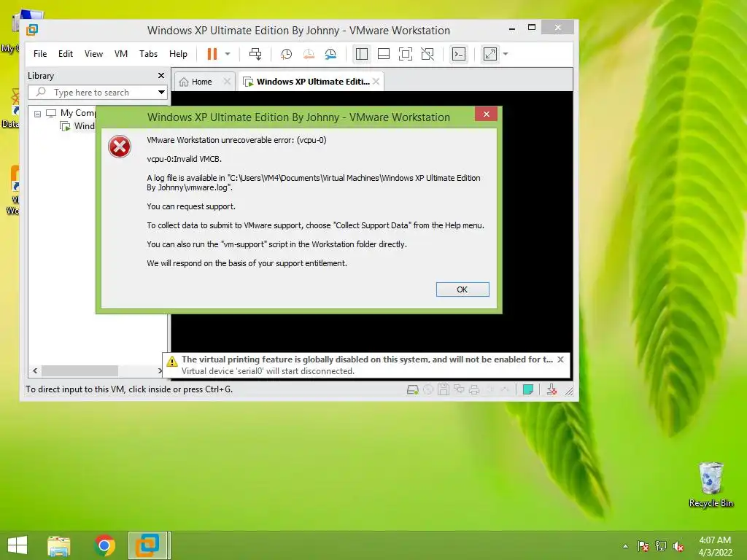Click the VMware Workstation taskbar button
This screenshot has height=560, width=747.
[148, 545]
